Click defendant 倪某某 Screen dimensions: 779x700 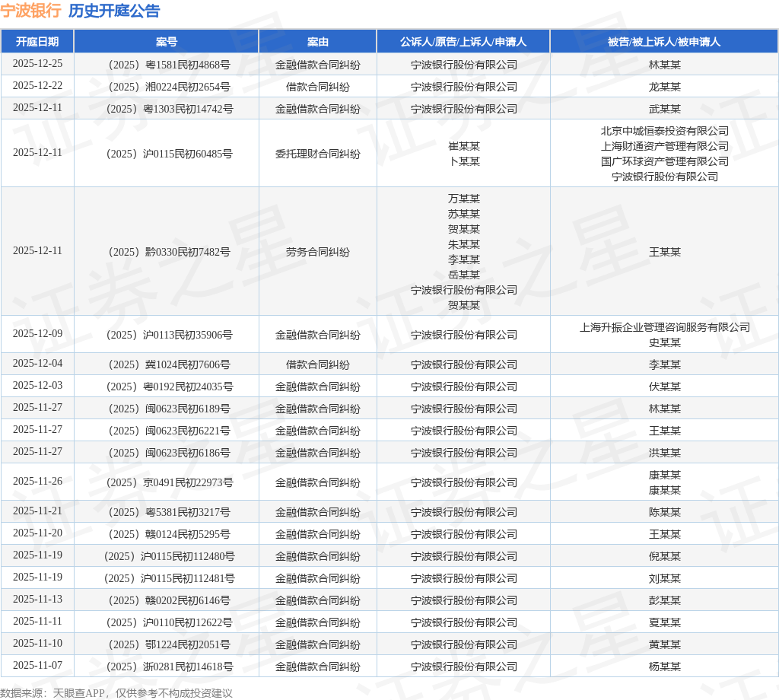click(x=665, y=556)
